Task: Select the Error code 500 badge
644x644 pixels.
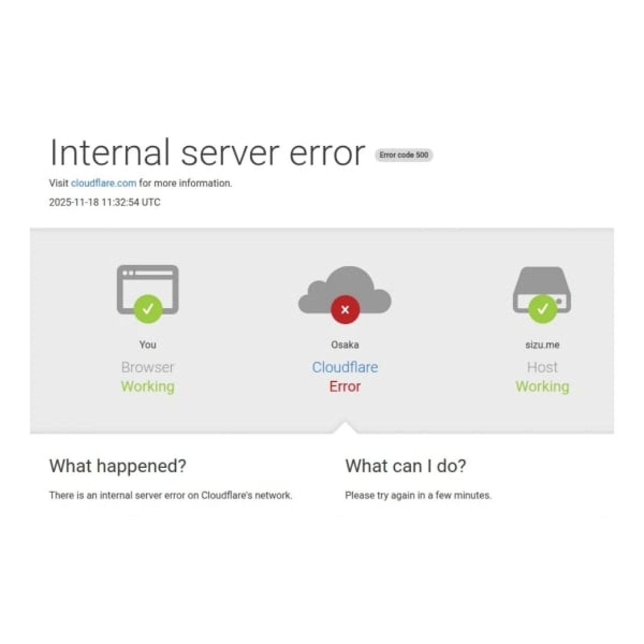Action: coord(404,155)
